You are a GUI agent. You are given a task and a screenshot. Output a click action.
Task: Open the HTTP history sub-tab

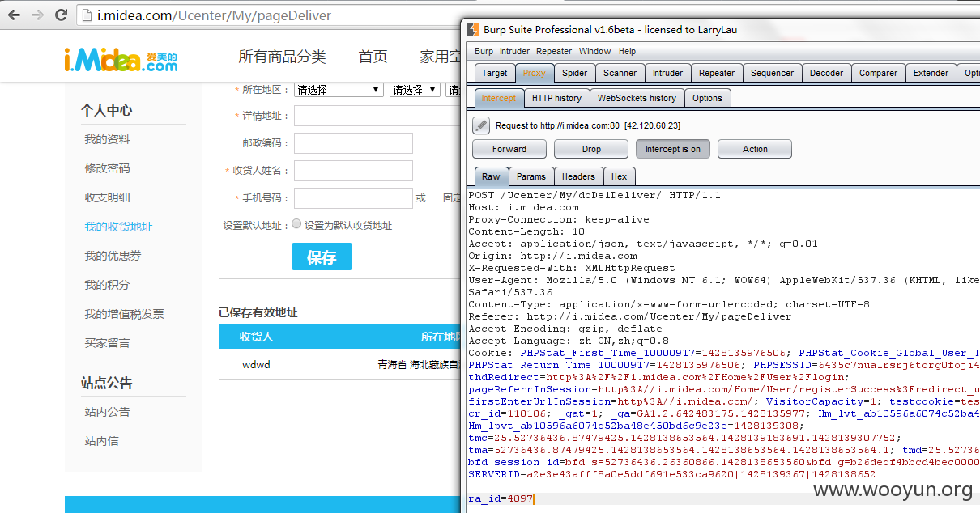[x=556, y=98]
